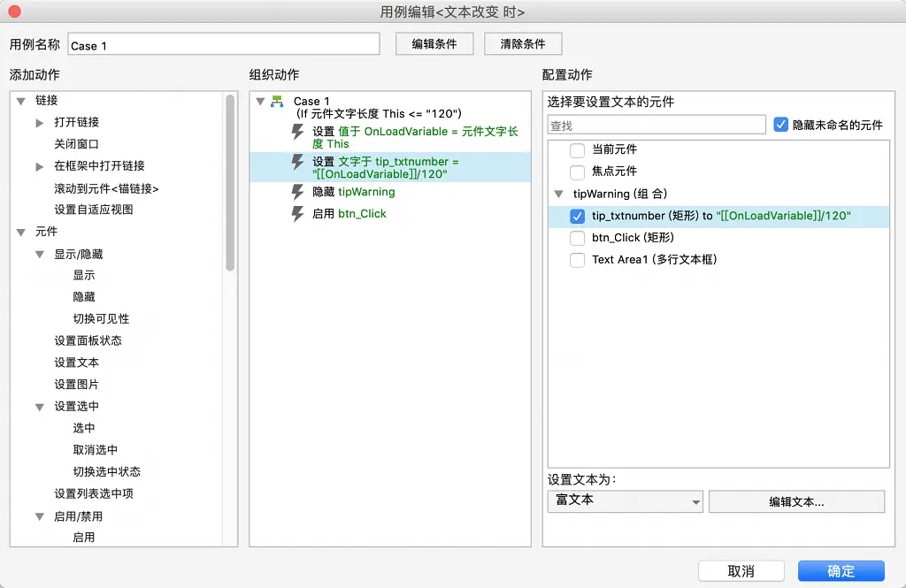This screenshot has height=588, width=906.
Task: Collapse the tipWarning (组合) group
Action: [x=558, y=194]
